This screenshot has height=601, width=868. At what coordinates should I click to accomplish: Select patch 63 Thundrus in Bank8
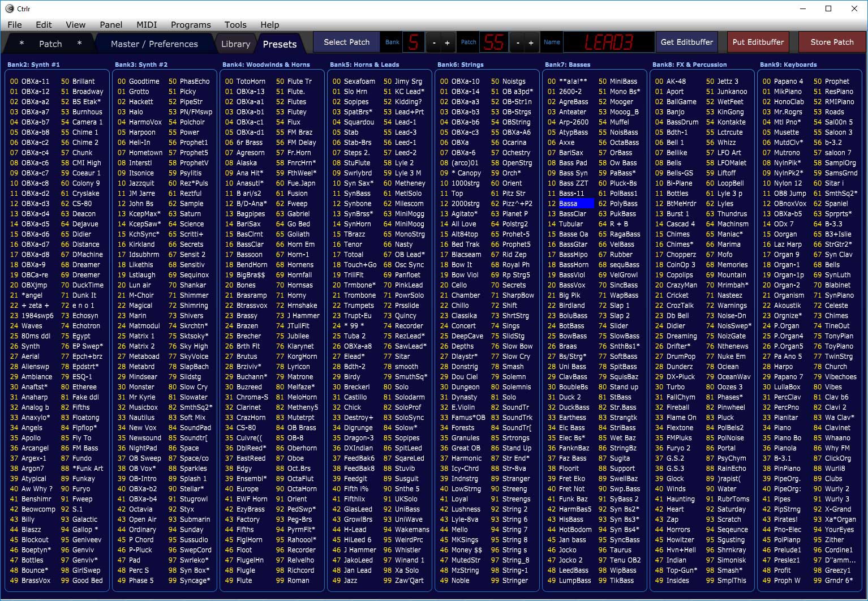[727, 214]
